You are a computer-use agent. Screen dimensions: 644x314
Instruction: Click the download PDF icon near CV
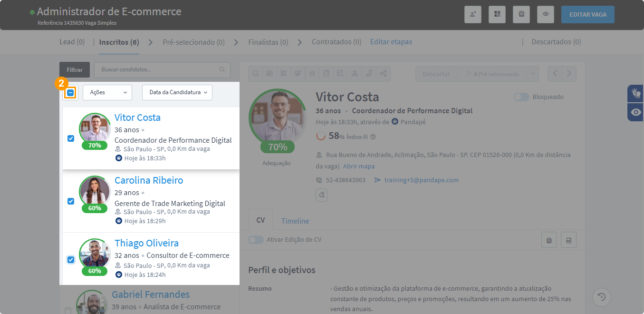[568, 240]
